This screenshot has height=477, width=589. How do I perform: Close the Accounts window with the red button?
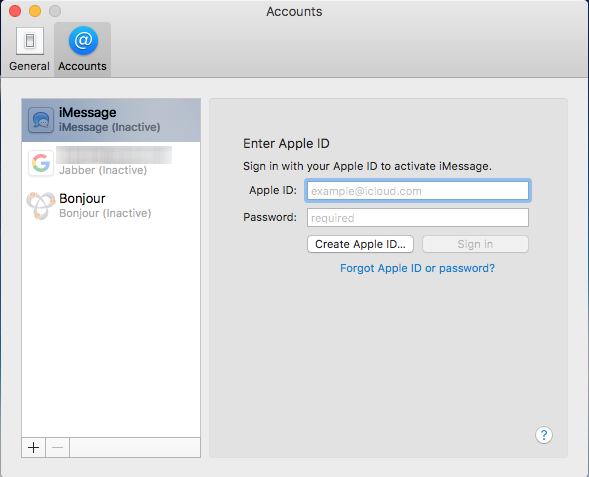(x=15, y=11)
